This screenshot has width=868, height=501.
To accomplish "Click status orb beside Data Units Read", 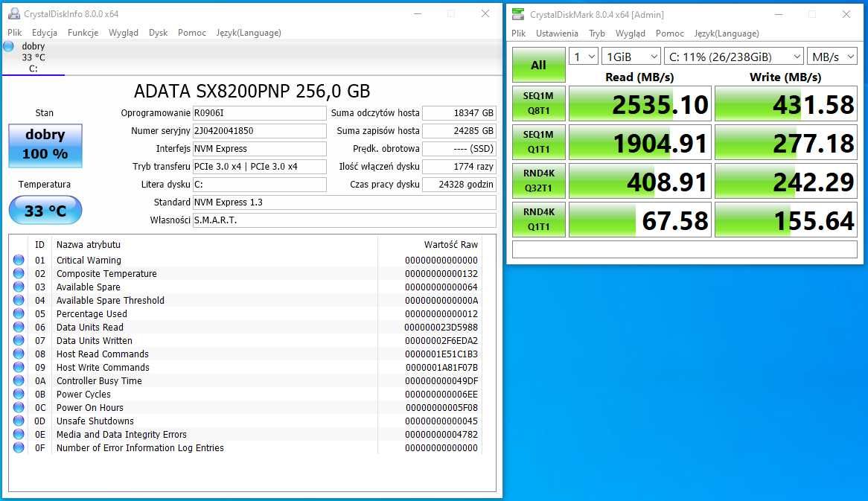I will point(19,327).
